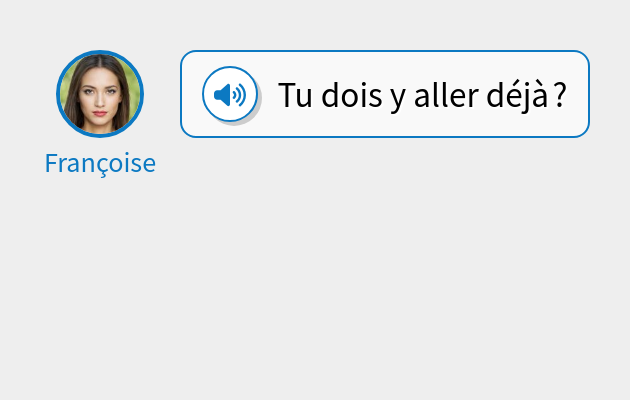This screenshot has height=400, width=630.
Task: Click the blue ring around Françoise's portrait
Action: pyautogui.click(x=100, y=51)
